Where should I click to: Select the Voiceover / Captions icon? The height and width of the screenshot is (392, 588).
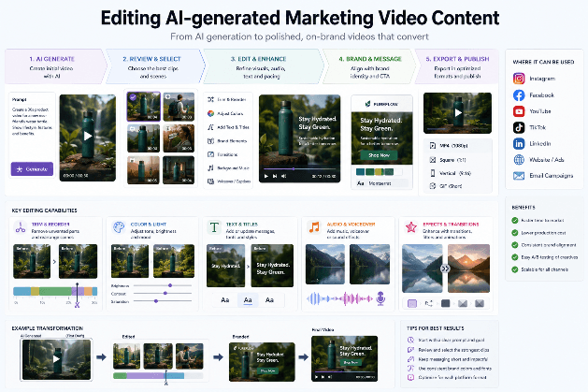(210, 181)
